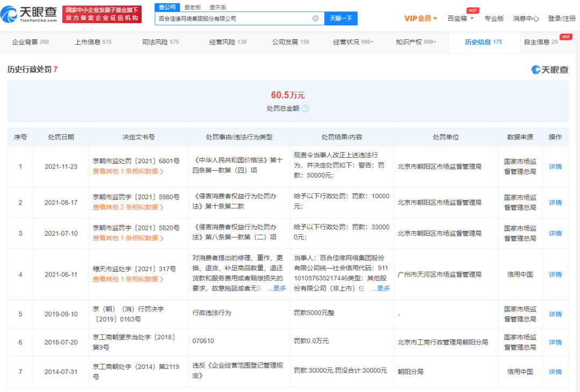Viewport: 580px width, 392px height.
Task: Open 消息中心
Action: coord(526,18)
